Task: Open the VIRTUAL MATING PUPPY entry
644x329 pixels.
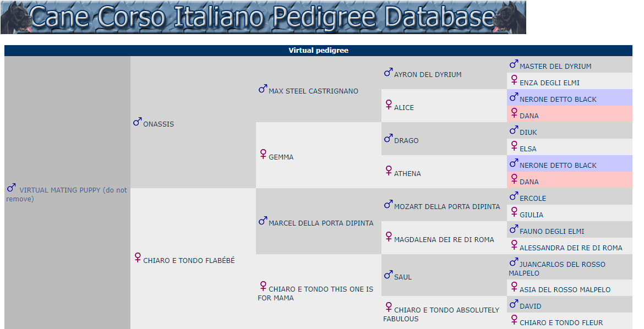Action: click(67, 195)
